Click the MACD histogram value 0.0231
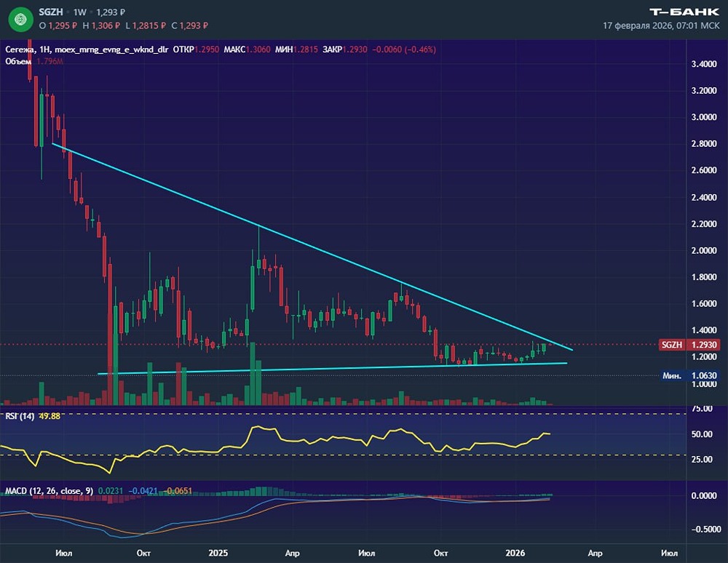The width and height of the screenshot is (728, 563). coord(111,491)
